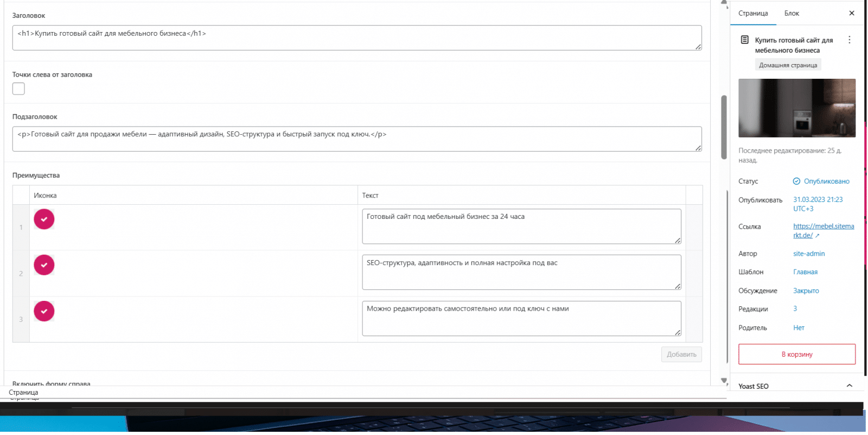This screenshot has width=868, height=435.
Task: Open the mebel.sitemarkt.de page link
Action: click(x=823, y=227)
